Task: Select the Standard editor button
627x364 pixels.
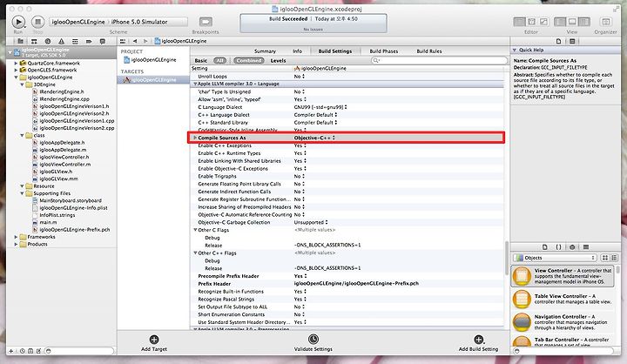Action: (x=519, y=22)
